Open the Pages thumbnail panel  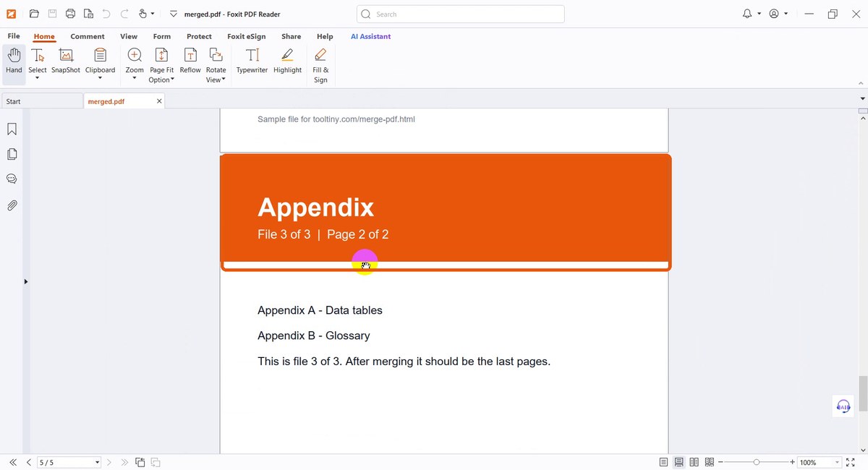[12, 154]
